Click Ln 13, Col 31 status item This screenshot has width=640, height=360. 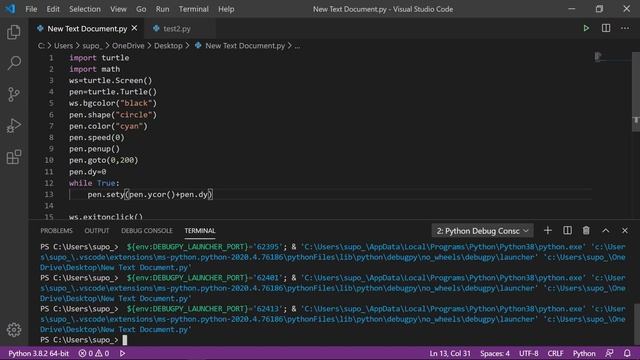(450, 353)
